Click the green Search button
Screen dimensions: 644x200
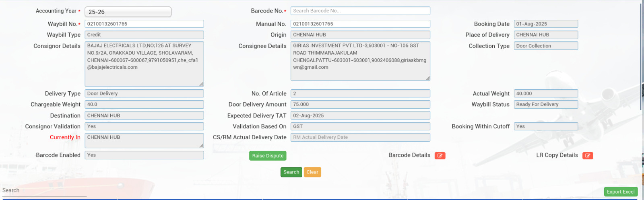click(291, 172)
